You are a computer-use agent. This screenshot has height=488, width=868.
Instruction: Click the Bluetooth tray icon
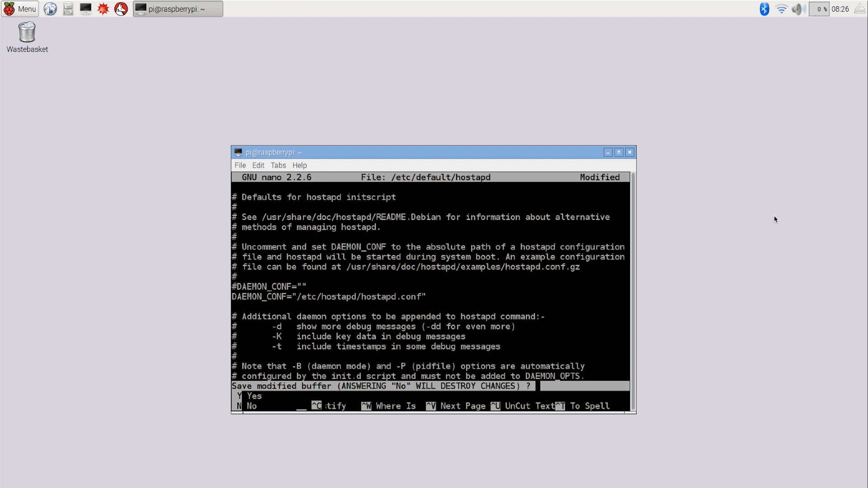tap(764, 9)
